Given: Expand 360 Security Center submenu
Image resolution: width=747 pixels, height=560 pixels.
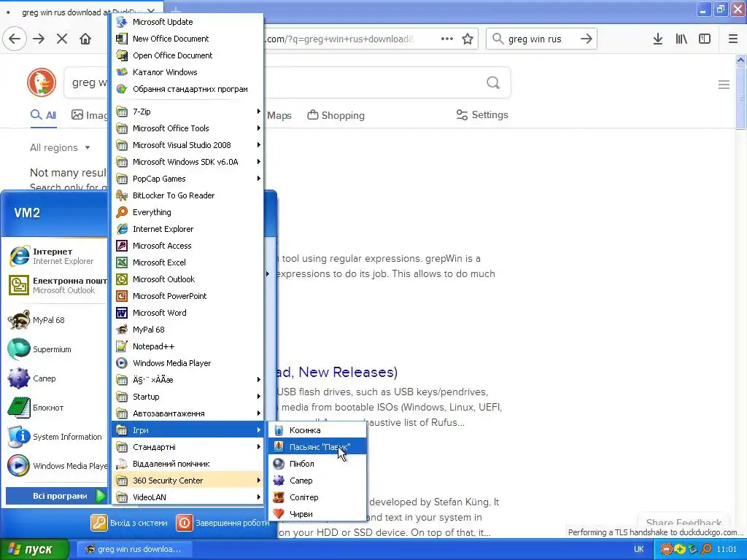Looking at the screenshot, I should point(187,481).
